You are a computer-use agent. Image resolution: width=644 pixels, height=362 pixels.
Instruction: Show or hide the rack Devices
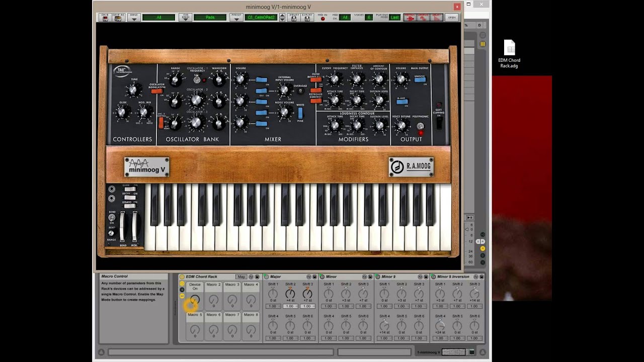[x=182, y=296]
